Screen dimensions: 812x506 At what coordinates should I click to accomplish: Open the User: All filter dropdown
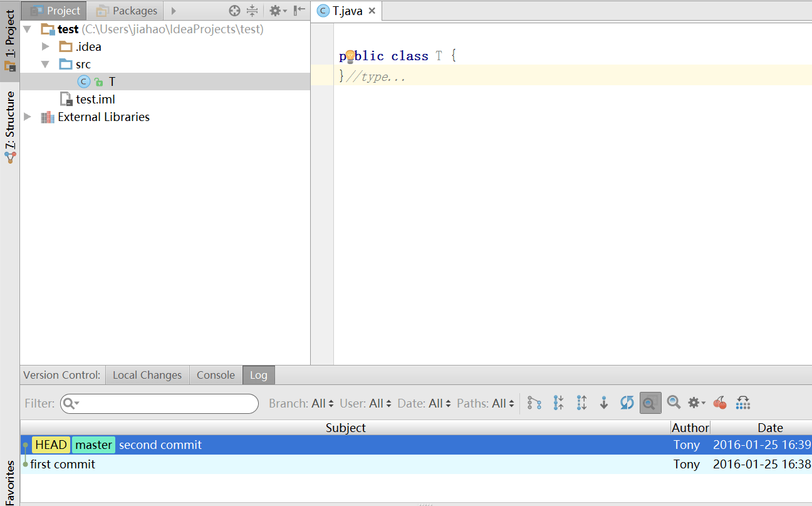click(x=365, y=403)
